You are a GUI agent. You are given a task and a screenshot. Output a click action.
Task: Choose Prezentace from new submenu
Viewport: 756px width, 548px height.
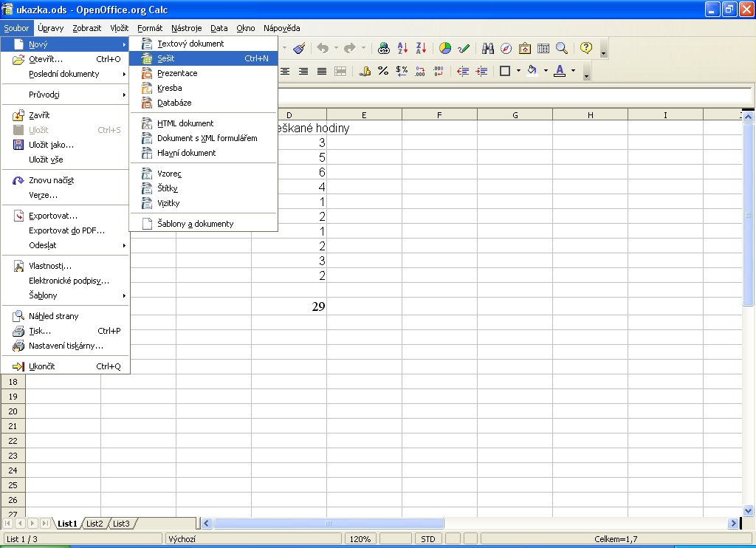(204, 73)
